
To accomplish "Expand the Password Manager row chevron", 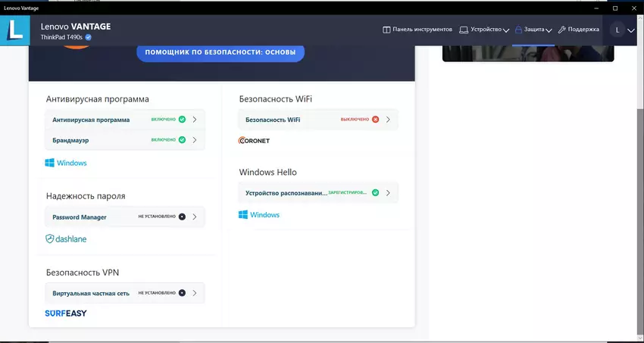I will pos(195,217).
